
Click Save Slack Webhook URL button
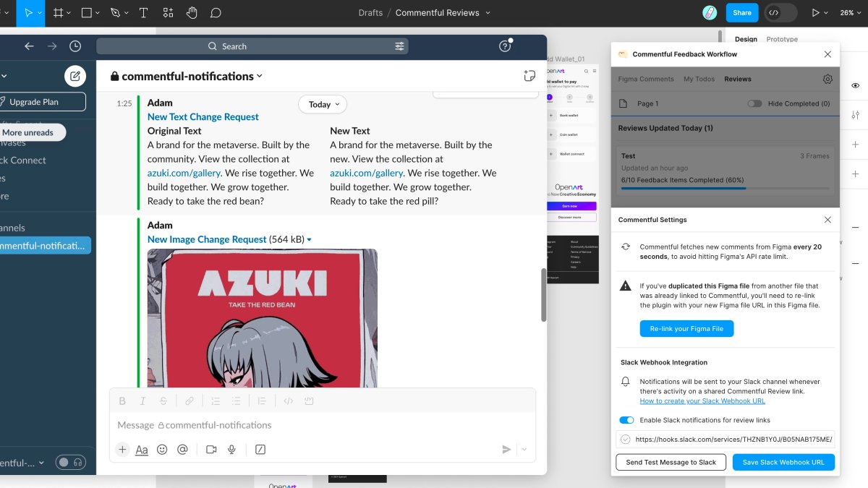coord(783,462)
